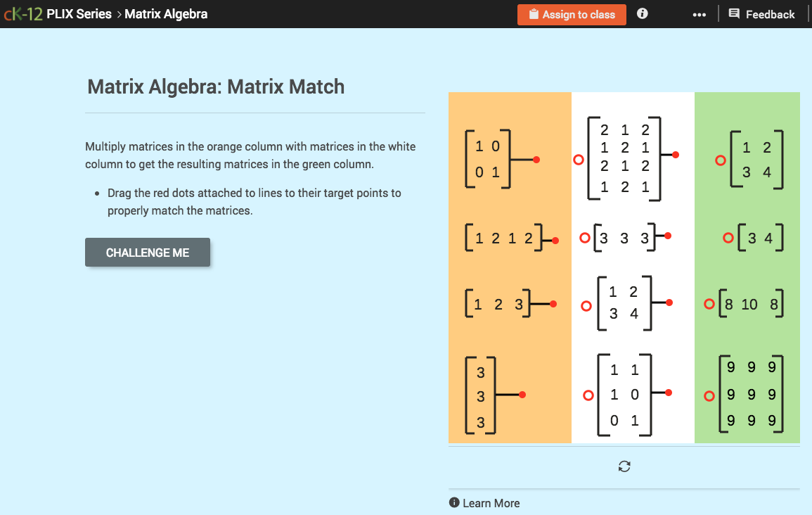Open the Matrix Algebra breadcrumb link
Screen dimensions: 812x515
(x=166, y=13)
